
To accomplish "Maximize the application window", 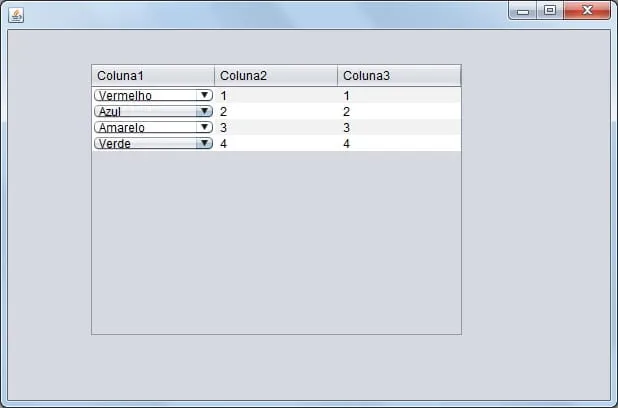I will 549,11.
